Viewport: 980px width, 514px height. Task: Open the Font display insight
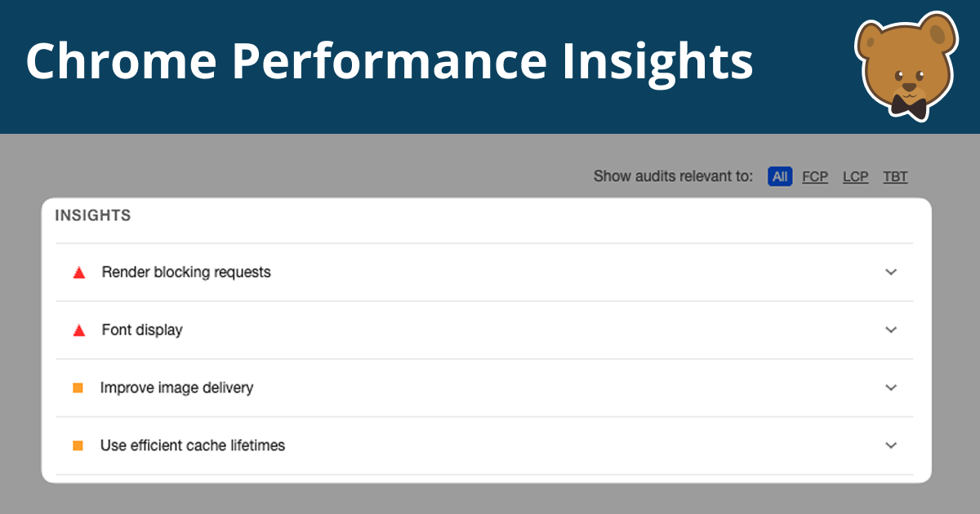(x=142, y=330)
